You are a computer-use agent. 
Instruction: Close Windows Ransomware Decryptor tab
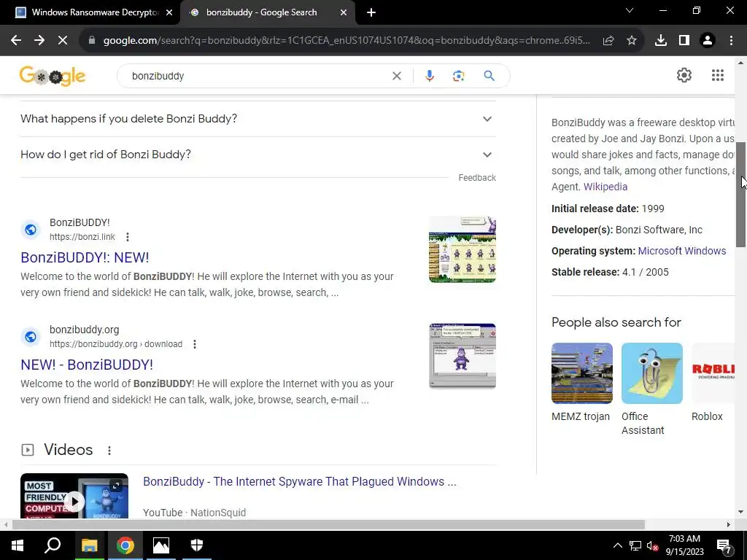coord(169,12)
